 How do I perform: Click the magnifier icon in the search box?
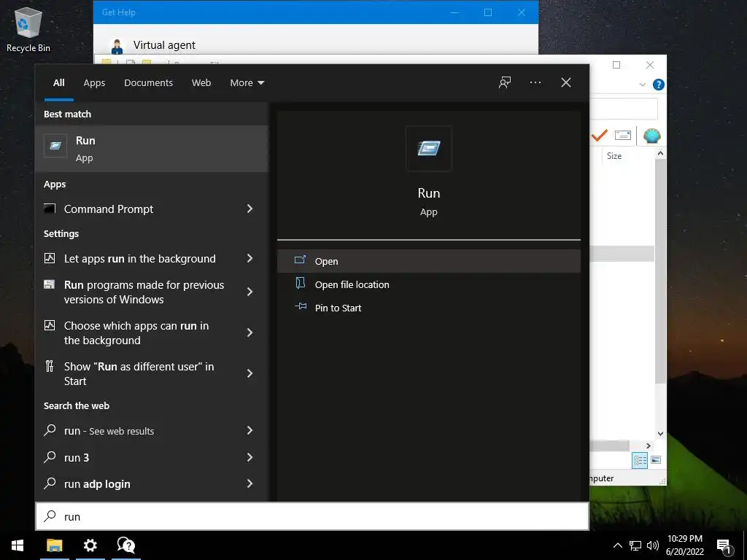[50, 516]
